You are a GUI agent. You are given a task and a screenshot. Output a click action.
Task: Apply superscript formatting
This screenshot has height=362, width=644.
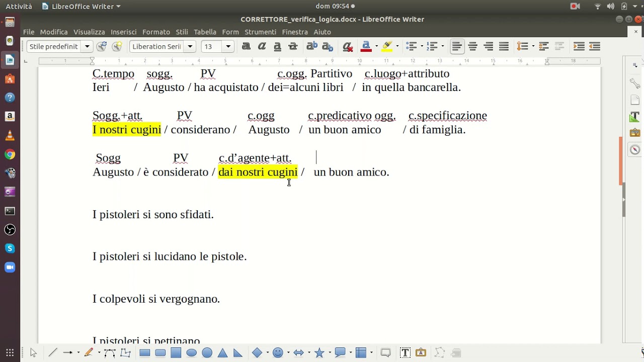click(x=312, y=46)
